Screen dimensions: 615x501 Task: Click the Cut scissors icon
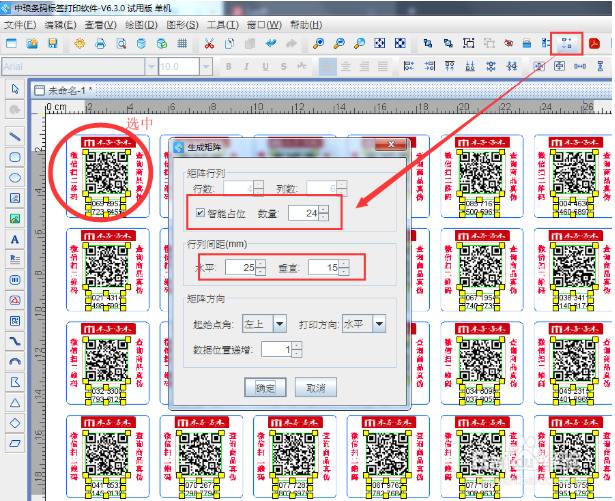(209, 43)
